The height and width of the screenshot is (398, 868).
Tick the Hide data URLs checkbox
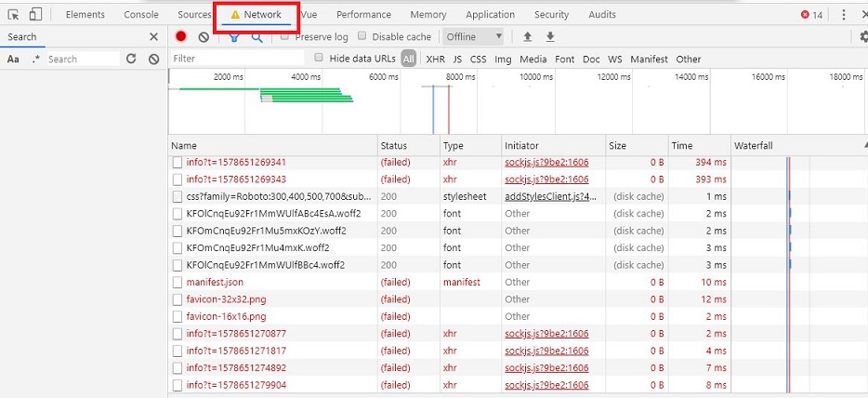click(320, 59)
